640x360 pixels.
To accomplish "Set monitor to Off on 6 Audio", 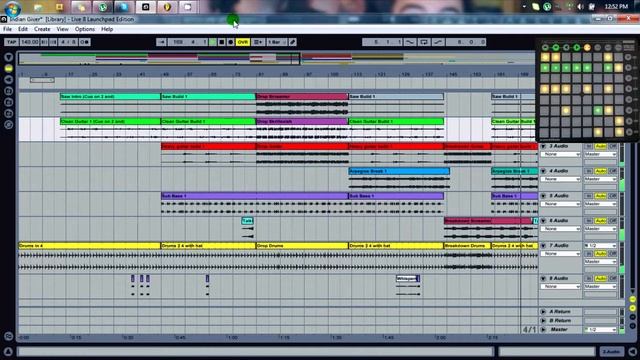I will click(x=612, y=221).
